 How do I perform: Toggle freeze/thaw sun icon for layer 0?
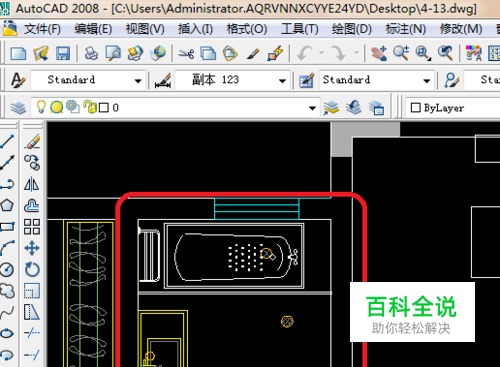click(x=56, y=107)
